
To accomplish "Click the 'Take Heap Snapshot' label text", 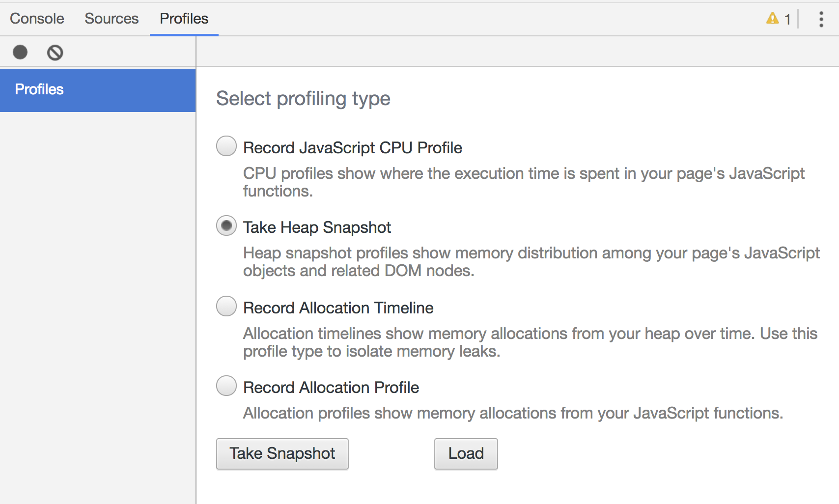I will [x=317, y=227].
